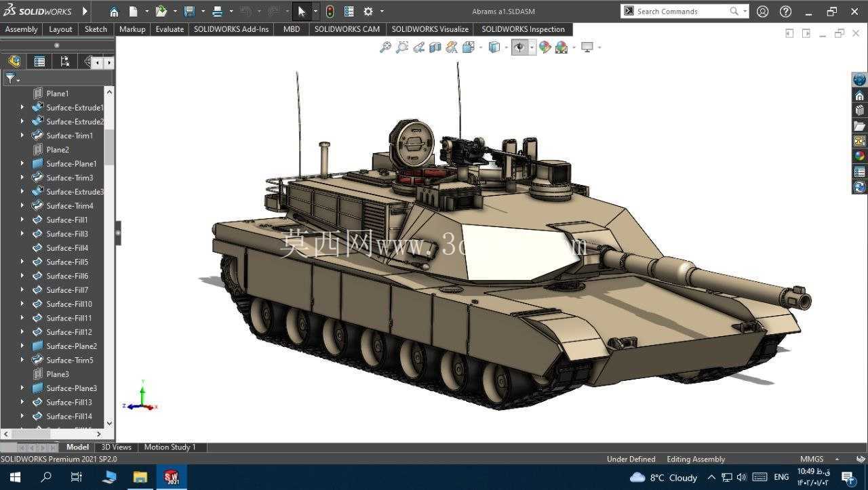The height and width of the screenshot is (490, 868).
Task: Click the feature tree vertical scrollbar
Action: point(109,147)
